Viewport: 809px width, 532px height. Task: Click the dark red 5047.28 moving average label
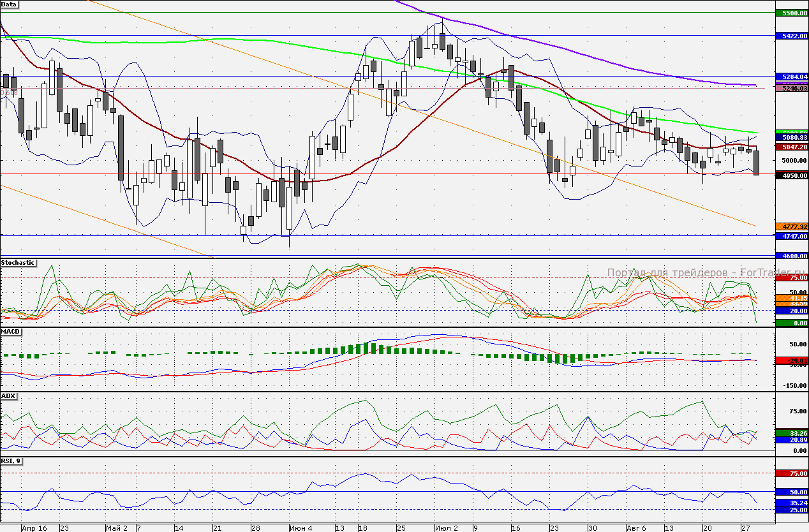pos(791,147)
